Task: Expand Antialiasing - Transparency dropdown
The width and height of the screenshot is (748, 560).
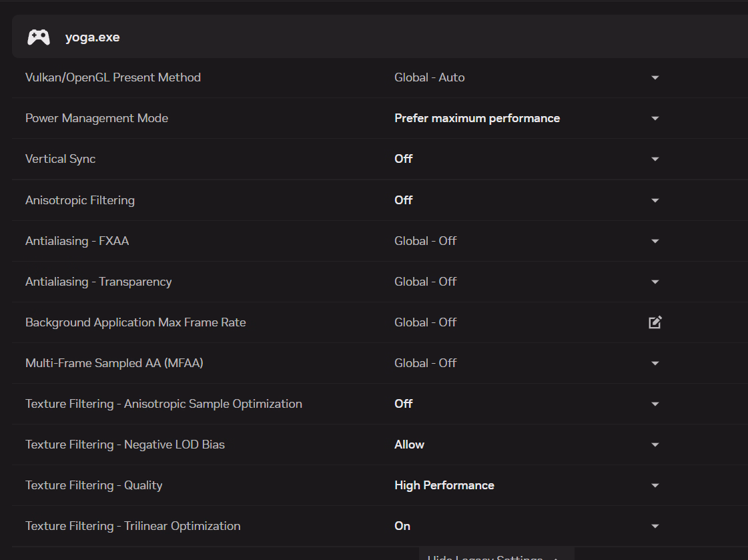Action: (x=655, y=282)
